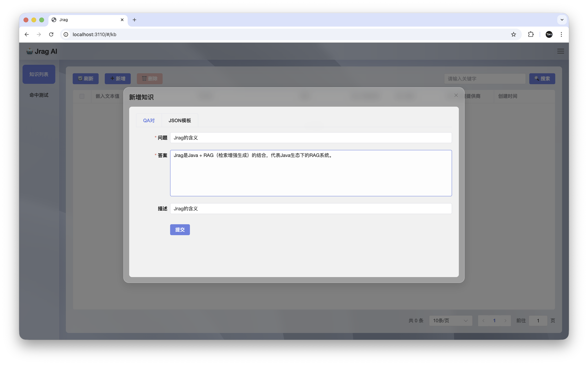Click the magnifier icon on 搜索 button
588x365 pixels.
536,78
